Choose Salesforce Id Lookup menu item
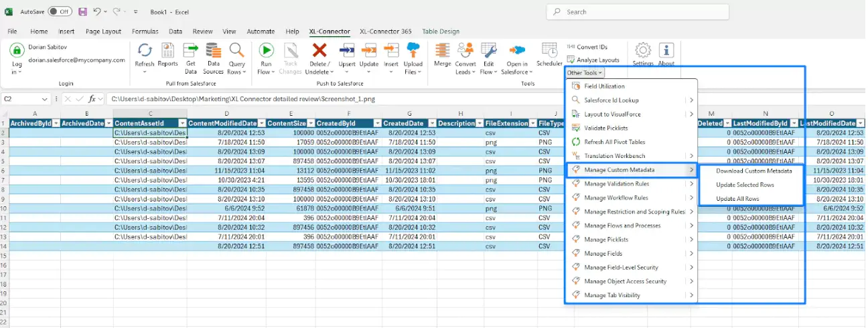 [x=631, y=100]
